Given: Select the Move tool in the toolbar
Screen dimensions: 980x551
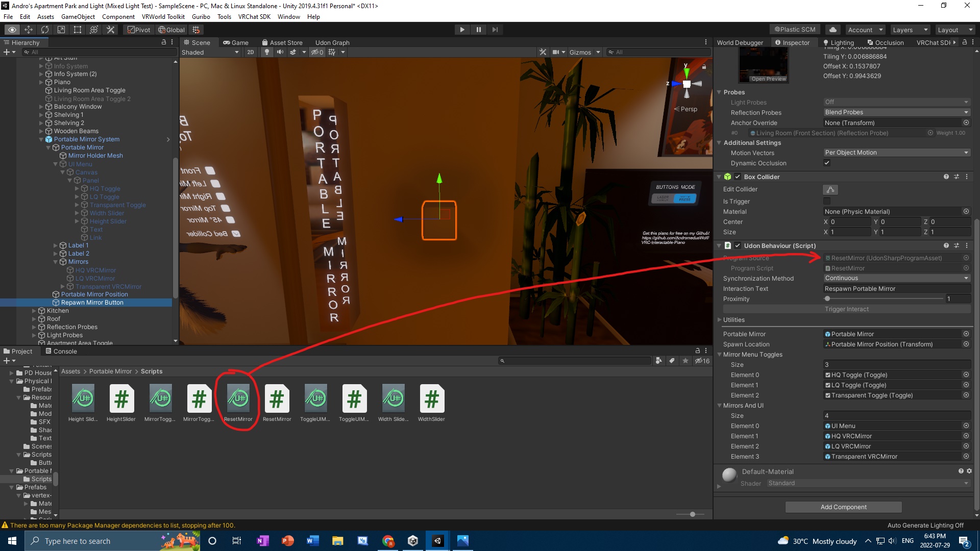Looking at the screenshot, I should pyautogui.click(x=29, y=30).
